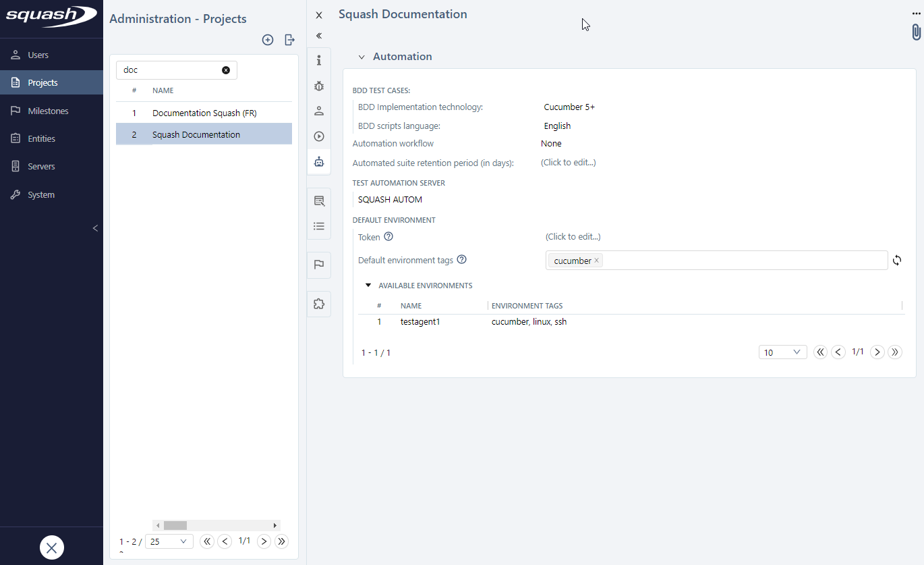924x565 pixels.
Task: Go to next page of environments table
Action: point(877,352)
